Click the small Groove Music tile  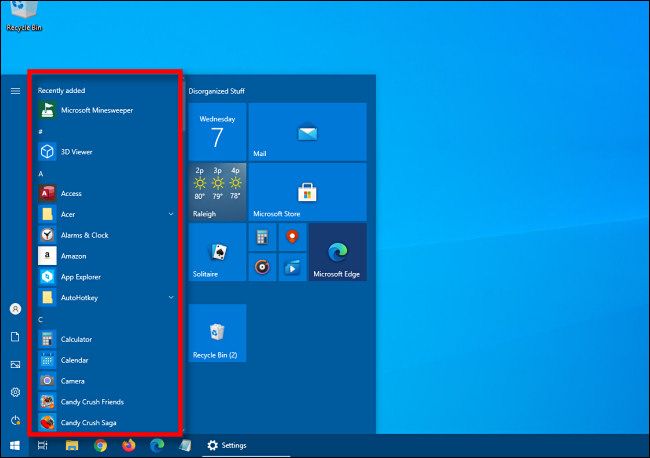262,267
